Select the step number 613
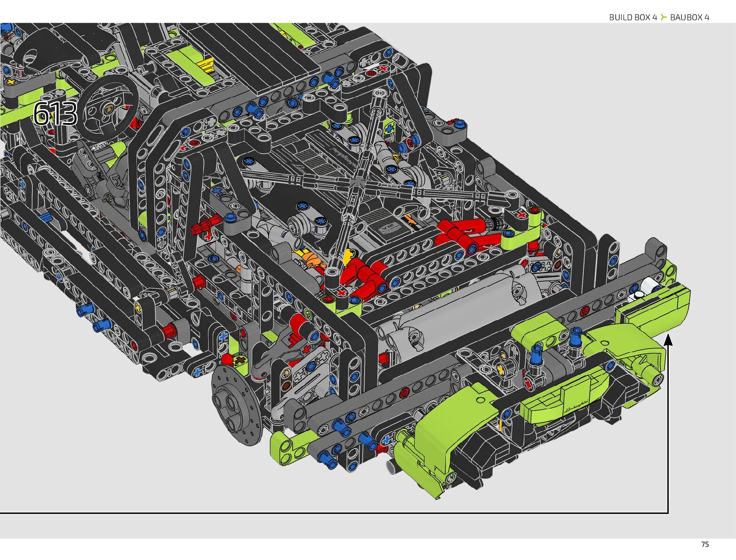 (55, 114)
